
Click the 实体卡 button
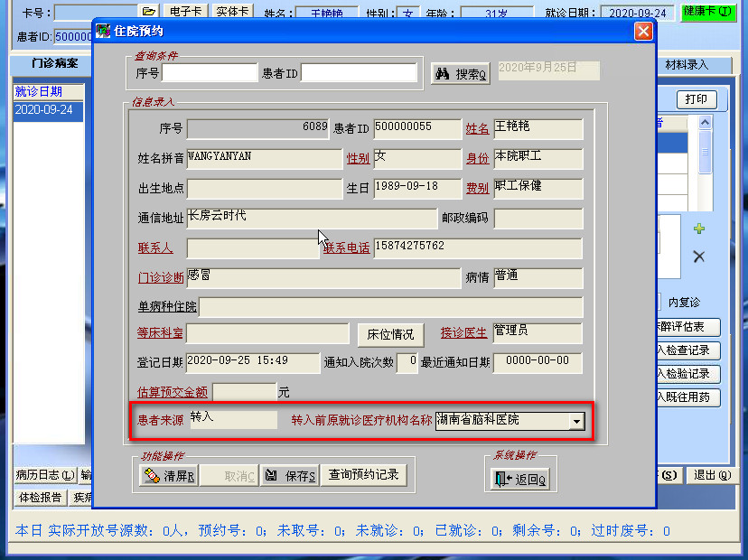pos(234,12)
